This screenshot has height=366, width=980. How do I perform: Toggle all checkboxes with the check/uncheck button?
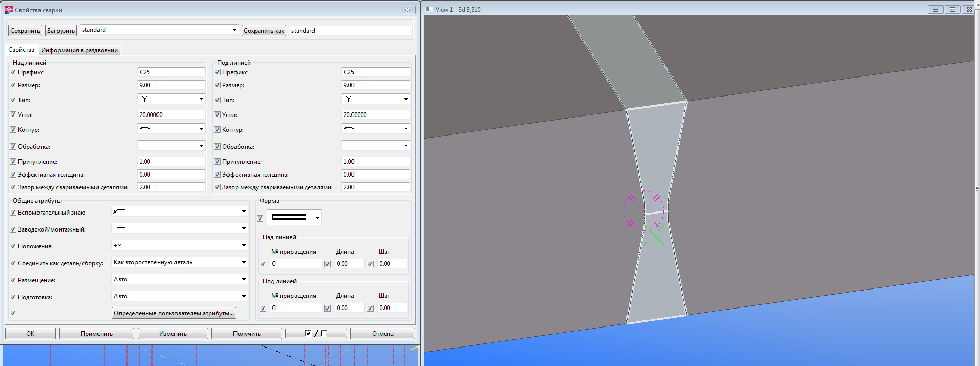pos(316,334)
